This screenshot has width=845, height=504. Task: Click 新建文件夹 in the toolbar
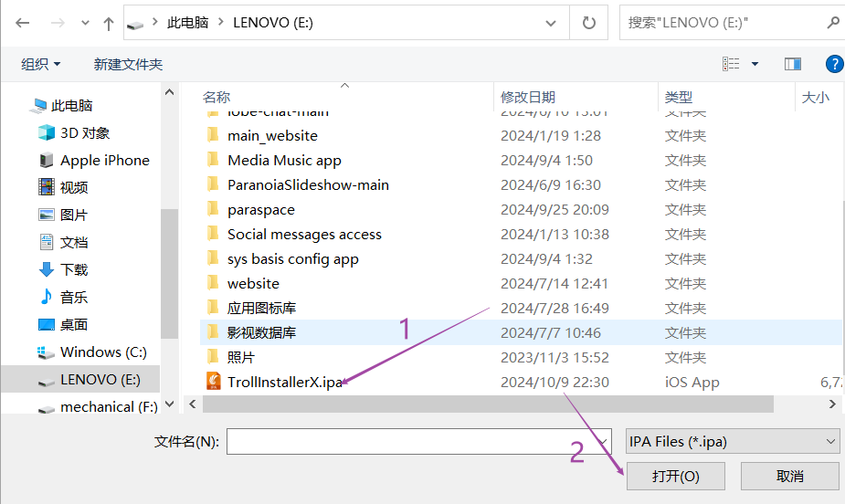[x=128, y=64]
